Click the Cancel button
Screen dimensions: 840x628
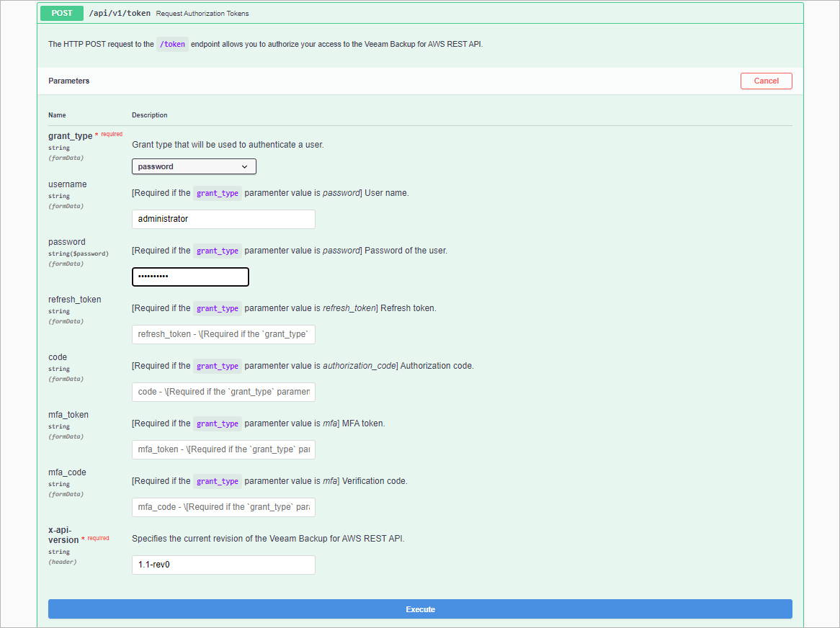pyautogui.click(x=766, y=81)
